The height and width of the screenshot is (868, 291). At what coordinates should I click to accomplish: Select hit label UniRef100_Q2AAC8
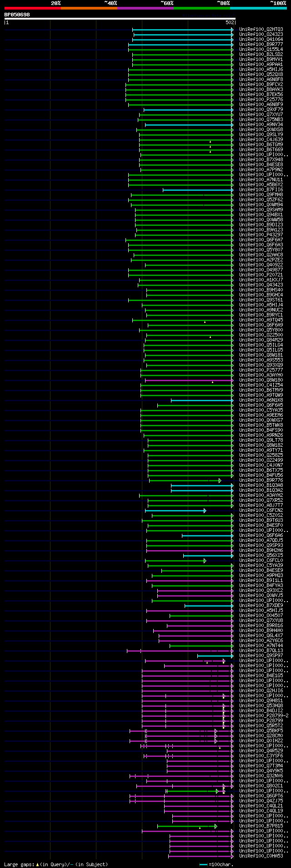261,255
